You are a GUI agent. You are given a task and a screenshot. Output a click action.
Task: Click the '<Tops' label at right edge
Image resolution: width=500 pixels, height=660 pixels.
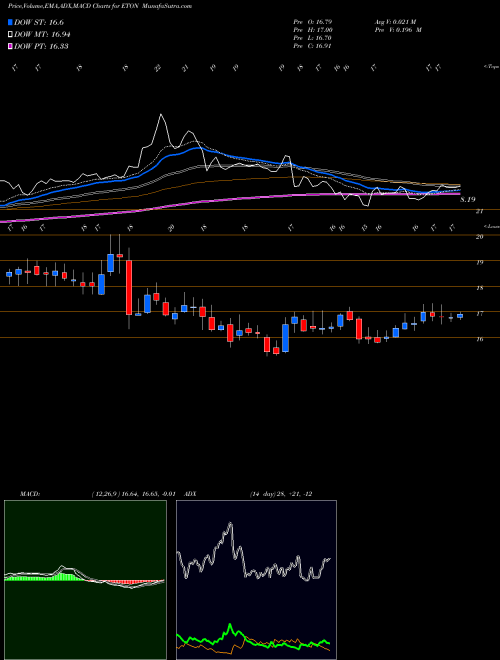491,67
